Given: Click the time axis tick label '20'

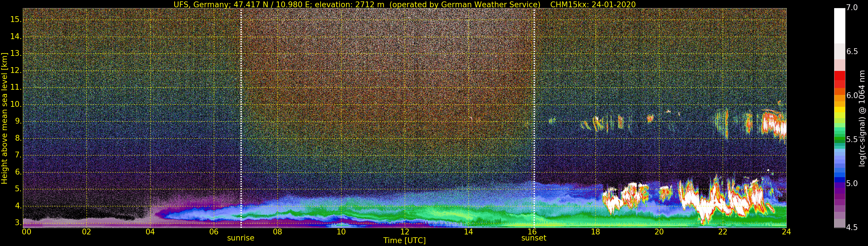Looking at the screenshot, I should (x=659, y=232).
